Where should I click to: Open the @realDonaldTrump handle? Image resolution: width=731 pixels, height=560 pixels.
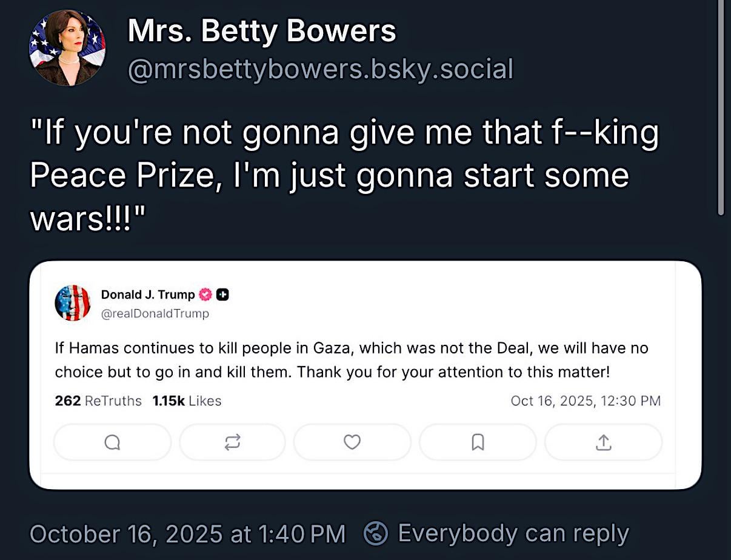[x=155, y=313]
